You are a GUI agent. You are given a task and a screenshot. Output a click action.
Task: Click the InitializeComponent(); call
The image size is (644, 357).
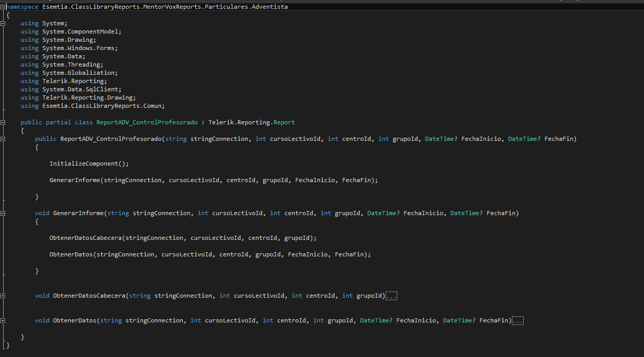pos(89,164)
